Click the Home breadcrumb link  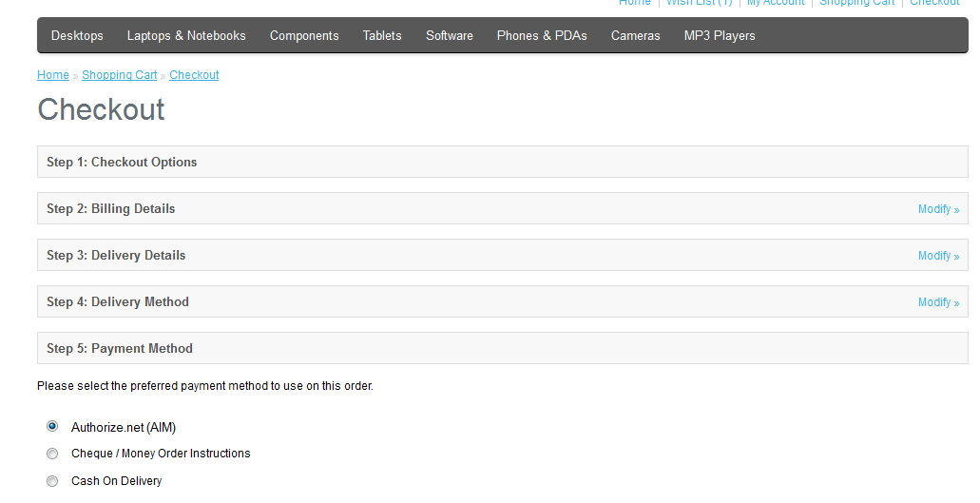(53, 75)
